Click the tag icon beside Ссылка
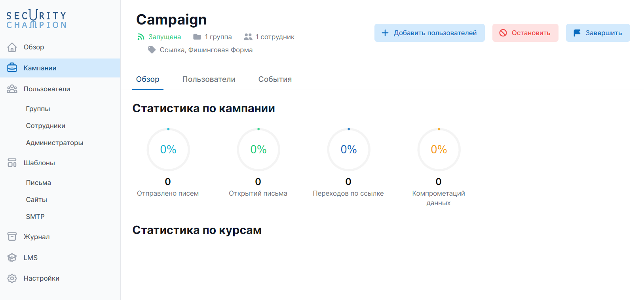This screenshot has width=644, height=300. tap(152, 50)
